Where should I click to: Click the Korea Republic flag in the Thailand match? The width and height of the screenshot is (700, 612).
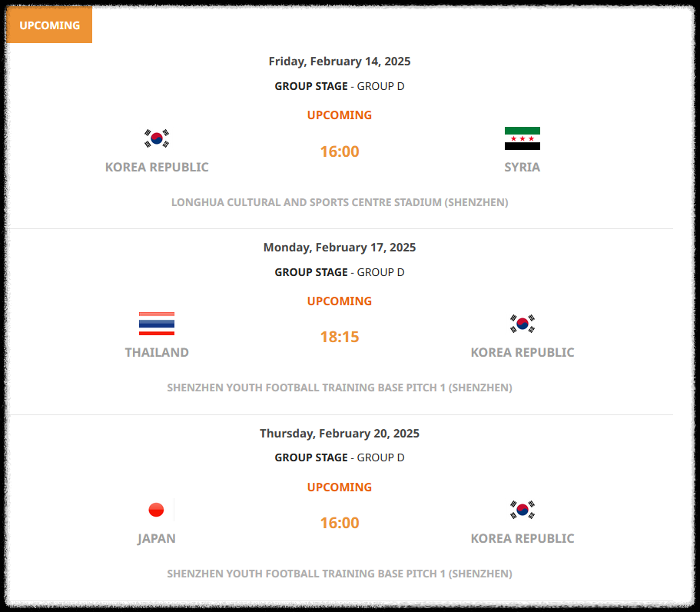click(x=523, y=324)
